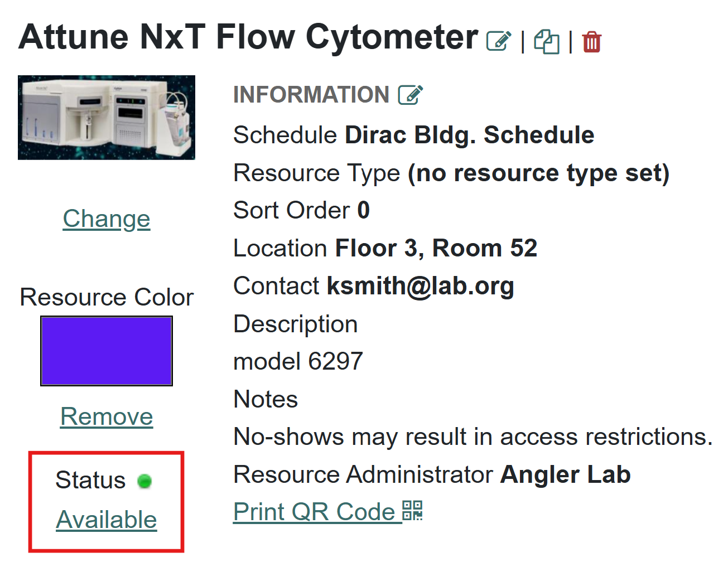Click the green status indicator dot

click(144, 481)
